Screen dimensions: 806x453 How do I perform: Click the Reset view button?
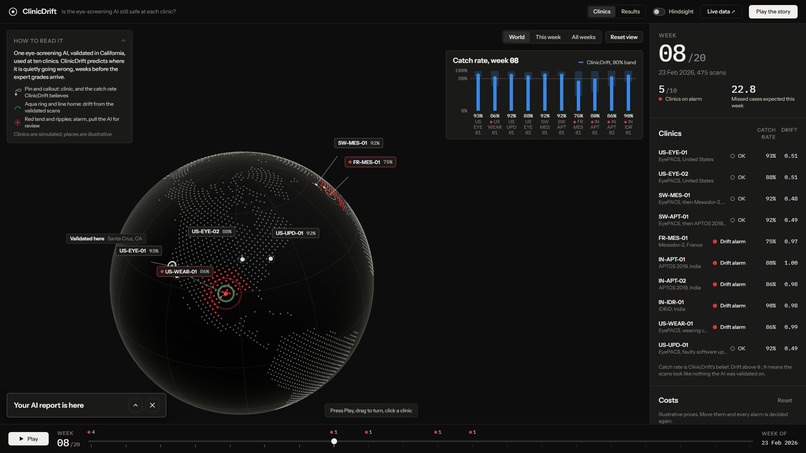click(x=624, y=37)
